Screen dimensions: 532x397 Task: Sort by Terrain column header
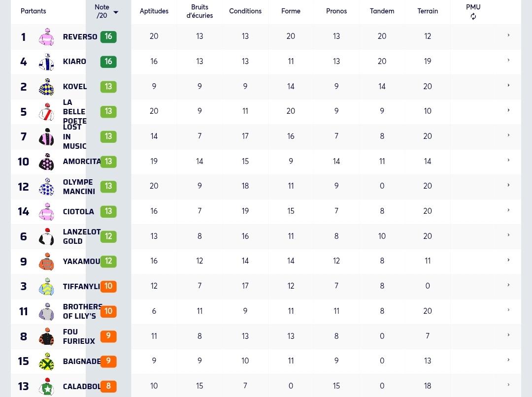click(428, 11)
